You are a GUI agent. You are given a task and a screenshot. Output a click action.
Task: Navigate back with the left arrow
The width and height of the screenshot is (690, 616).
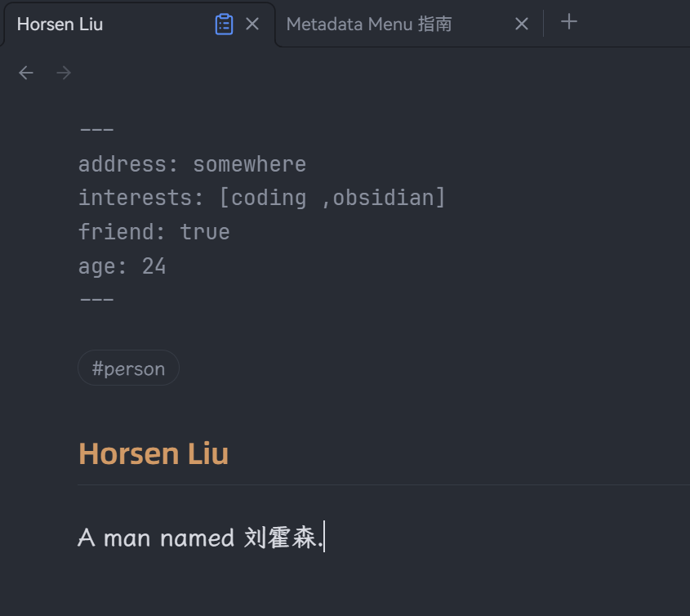point(26,74)
